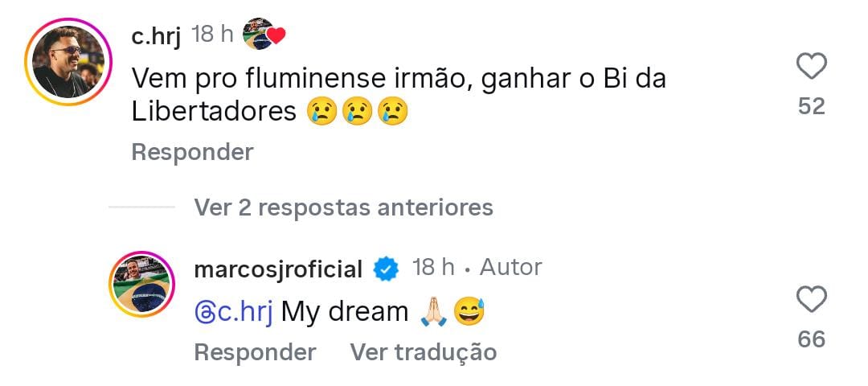The width and height of the screenshot is (868, 386).
Task: Open the 66 likes count
Action: [x=811, y=340]
